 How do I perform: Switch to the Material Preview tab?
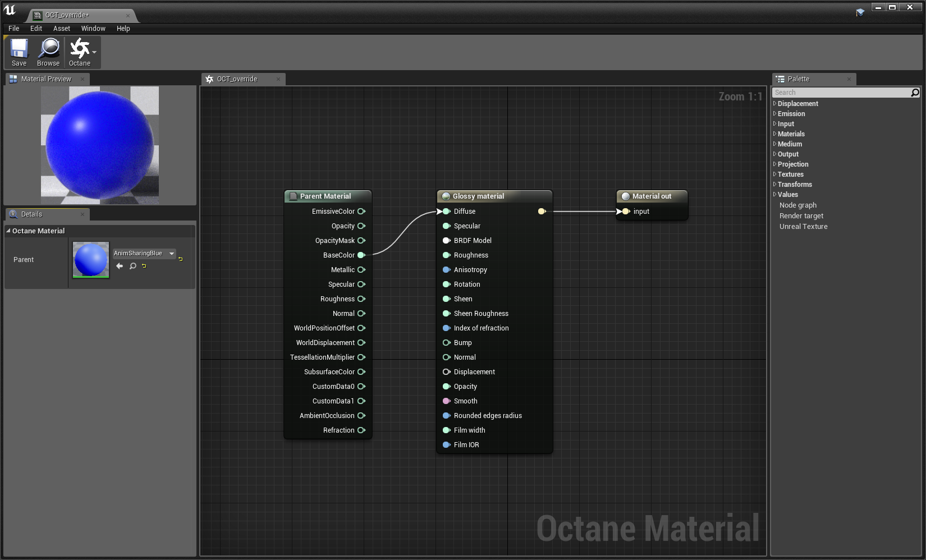[47, 79]
